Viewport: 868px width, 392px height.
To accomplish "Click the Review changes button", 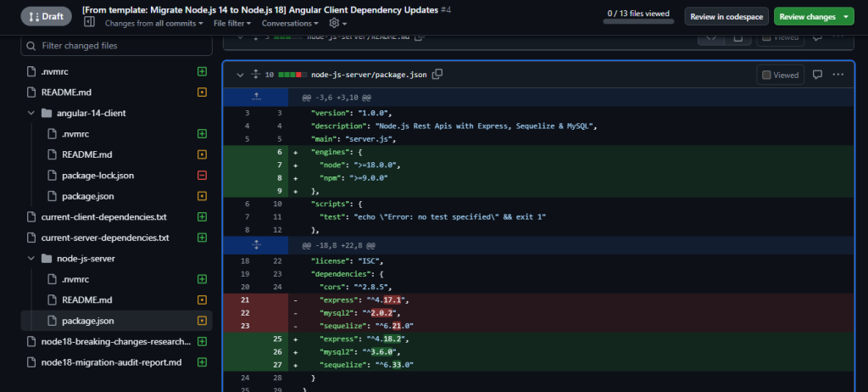I will 814,16.
